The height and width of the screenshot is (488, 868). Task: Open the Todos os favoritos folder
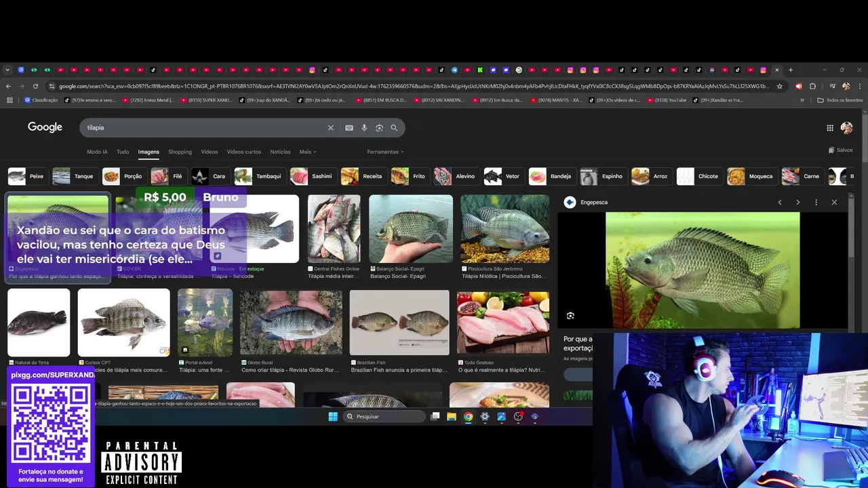(x=840, y=100)
